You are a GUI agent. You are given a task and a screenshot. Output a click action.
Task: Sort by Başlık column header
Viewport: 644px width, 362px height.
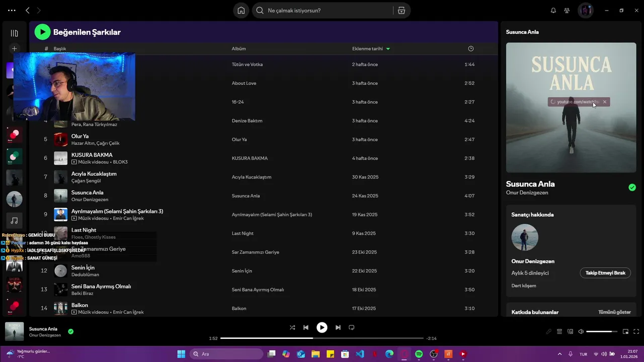tap(60, 49)
